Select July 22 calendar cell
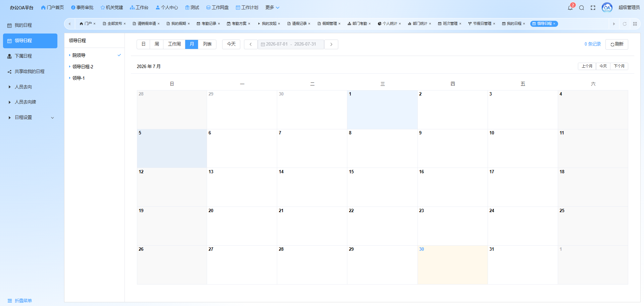The height and width of the screenshot is (306, 644). tap(382, 226)
